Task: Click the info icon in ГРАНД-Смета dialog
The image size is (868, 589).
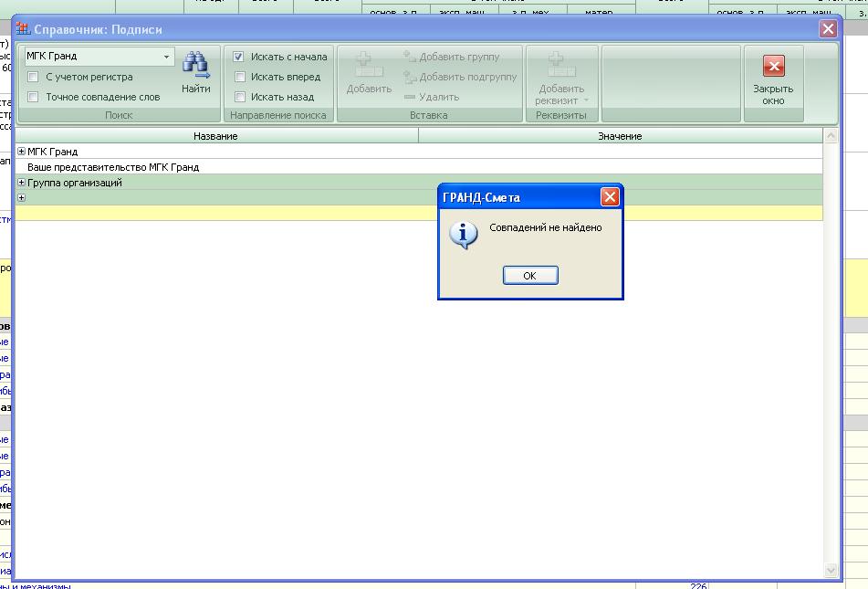Action: pyautogui.click(x=464, y=235)
